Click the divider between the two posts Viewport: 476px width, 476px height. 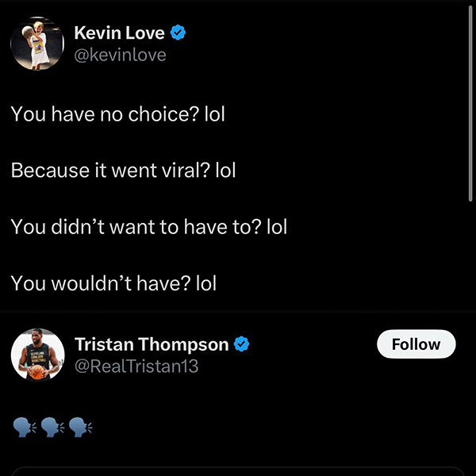coord(238,313)
